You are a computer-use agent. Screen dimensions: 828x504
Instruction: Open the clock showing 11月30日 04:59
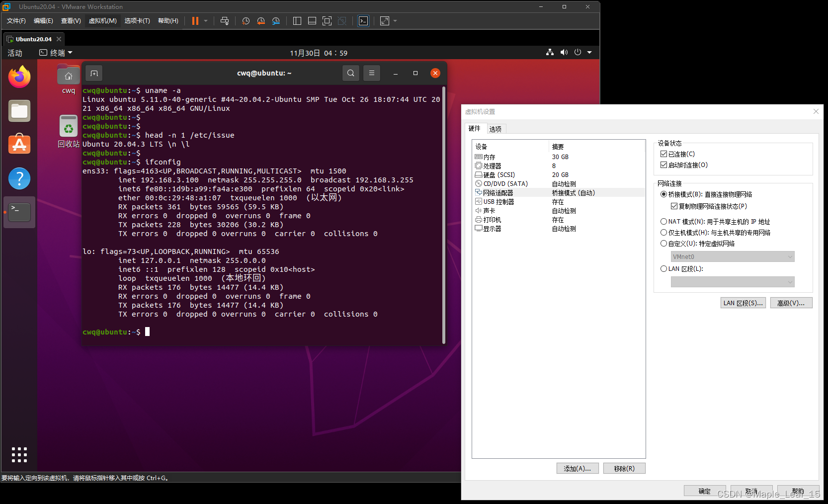click(x=319, y=53)
